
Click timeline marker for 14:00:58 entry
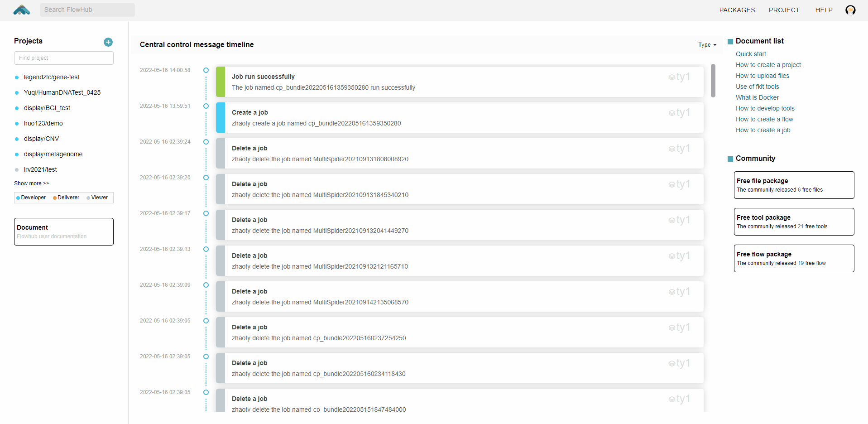pos(206,70)
